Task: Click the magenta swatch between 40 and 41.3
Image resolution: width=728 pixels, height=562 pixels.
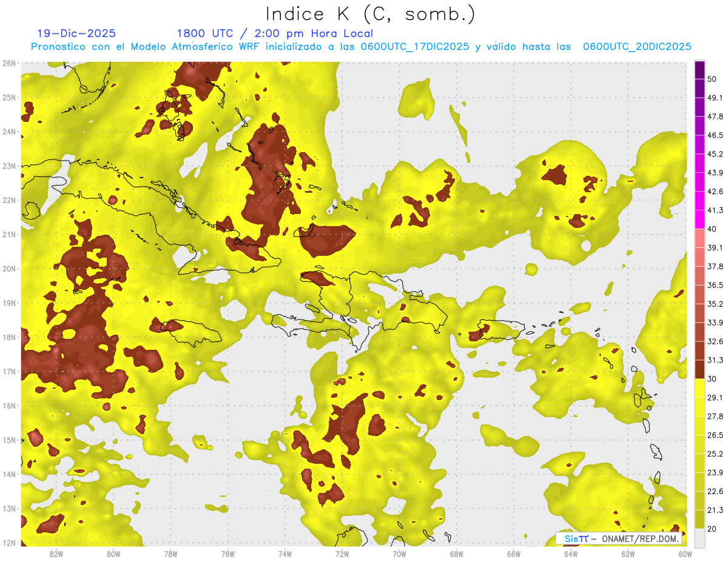Action: click(699, 219)
